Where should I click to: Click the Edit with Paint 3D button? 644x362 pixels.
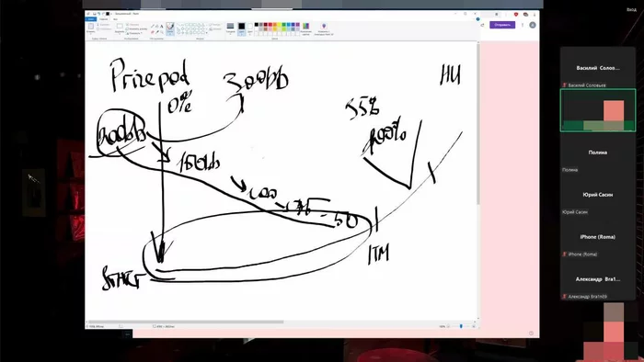click(x=324, y=28)
